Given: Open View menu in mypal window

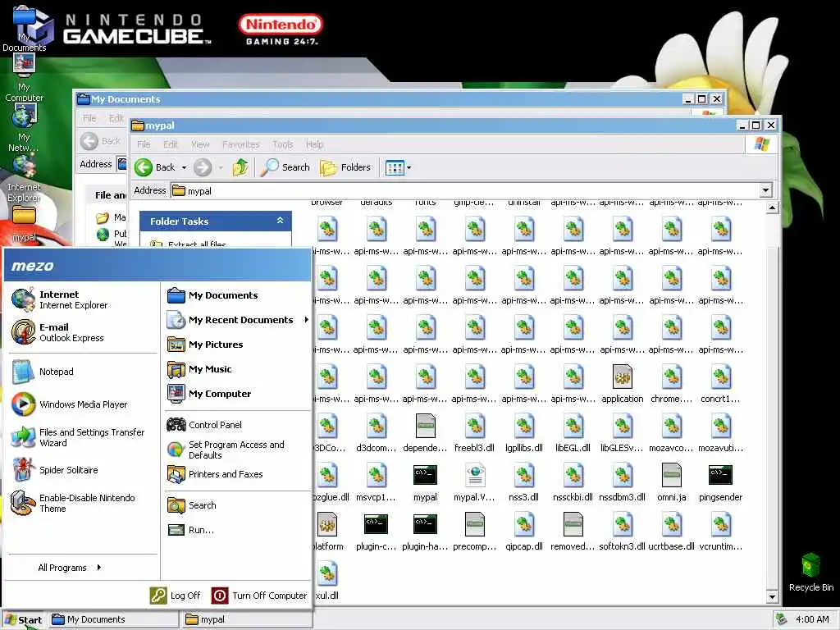Looking at the screenshot, I should tap(200, 144).
